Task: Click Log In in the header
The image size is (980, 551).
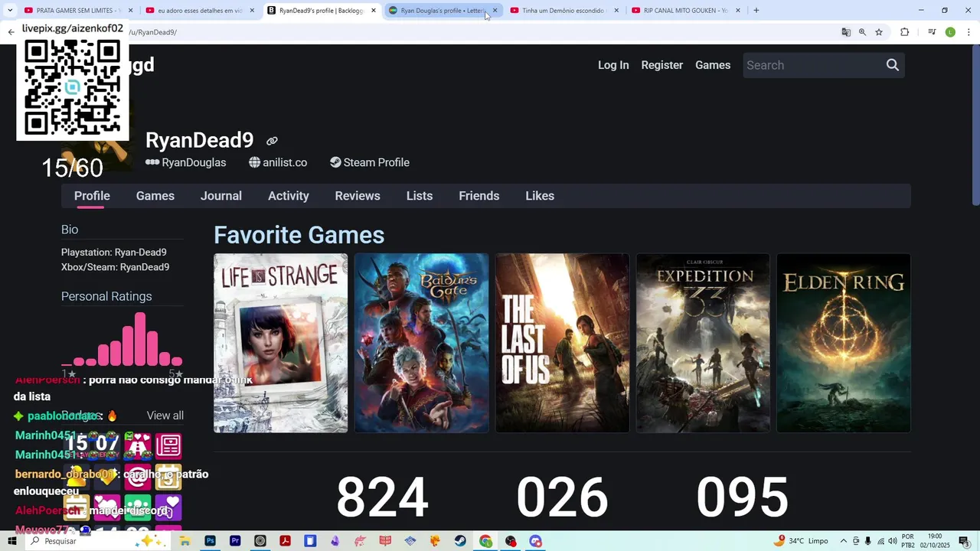Action: click(x=613, y=65)
